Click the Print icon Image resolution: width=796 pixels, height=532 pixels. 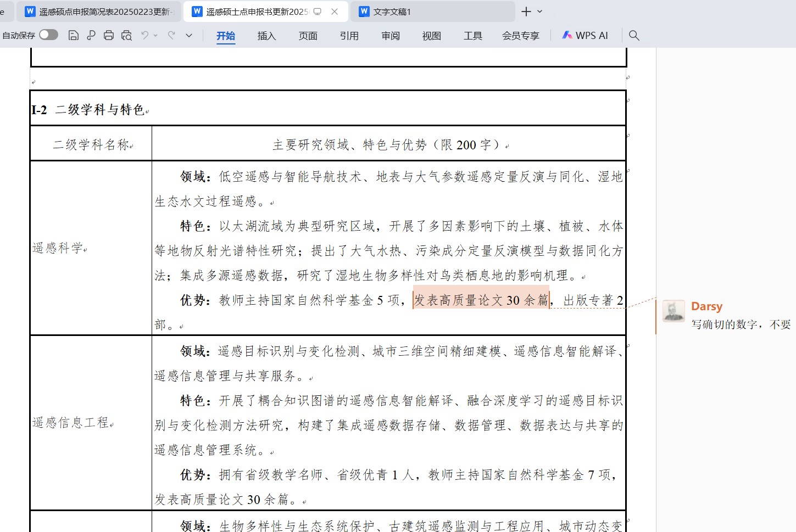(109, 36)
